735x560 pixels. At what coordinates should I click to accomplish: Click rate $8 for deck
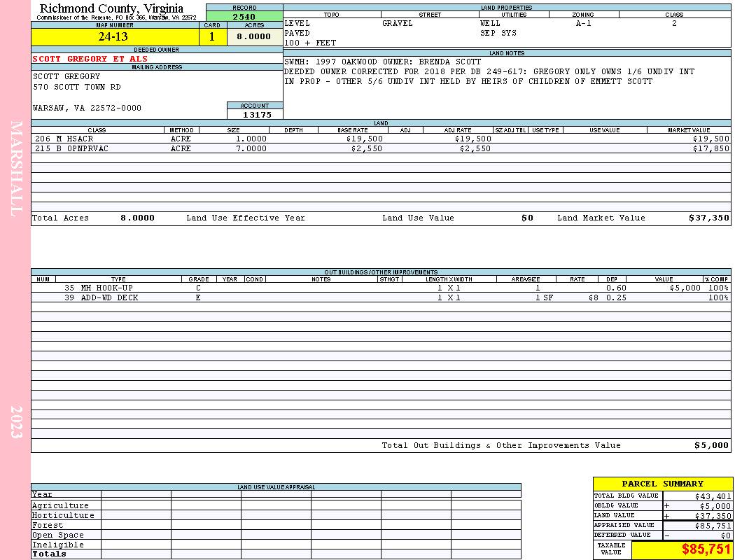[x=594, y=297]
